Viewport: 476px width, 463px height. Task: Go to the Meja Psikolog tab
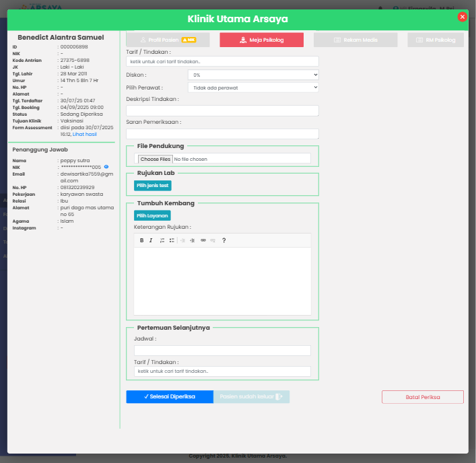tap(261, 40)
